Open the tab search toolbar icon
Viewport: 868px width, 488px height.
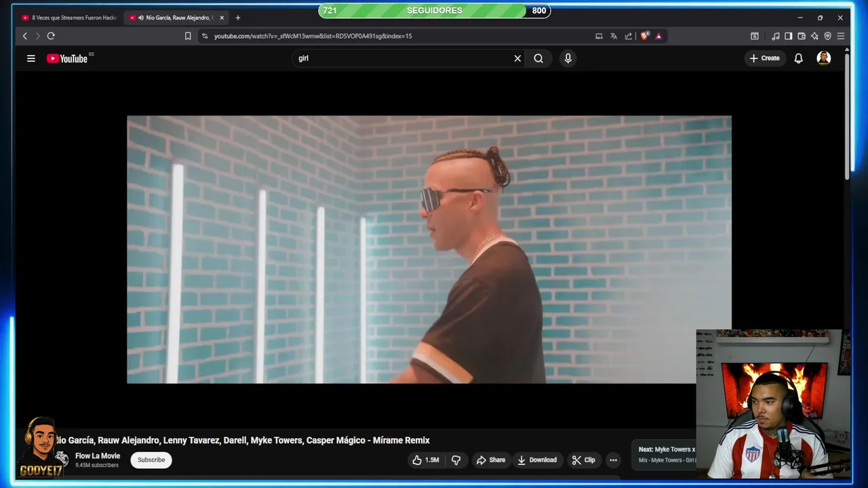754,36
